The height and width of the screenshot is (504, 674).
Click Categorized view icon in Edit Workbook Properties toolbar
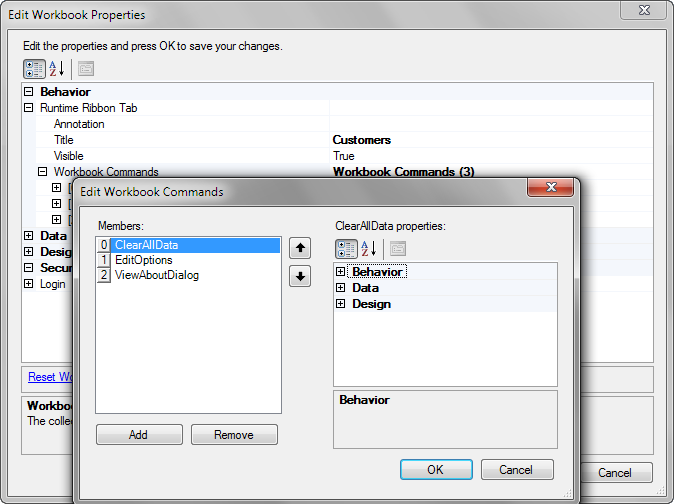(34, 69)
